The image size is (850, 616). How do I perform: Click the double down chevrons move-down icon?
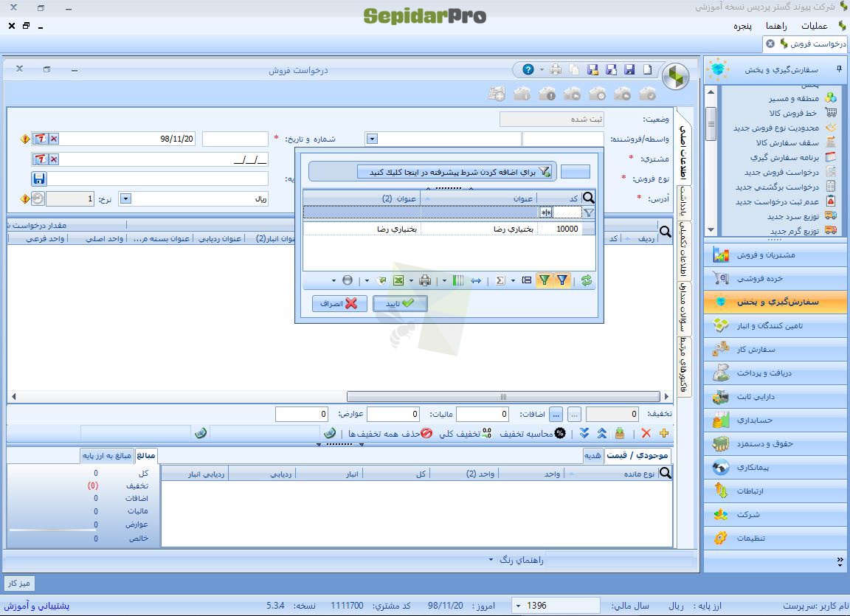click(x=584, y=434)
